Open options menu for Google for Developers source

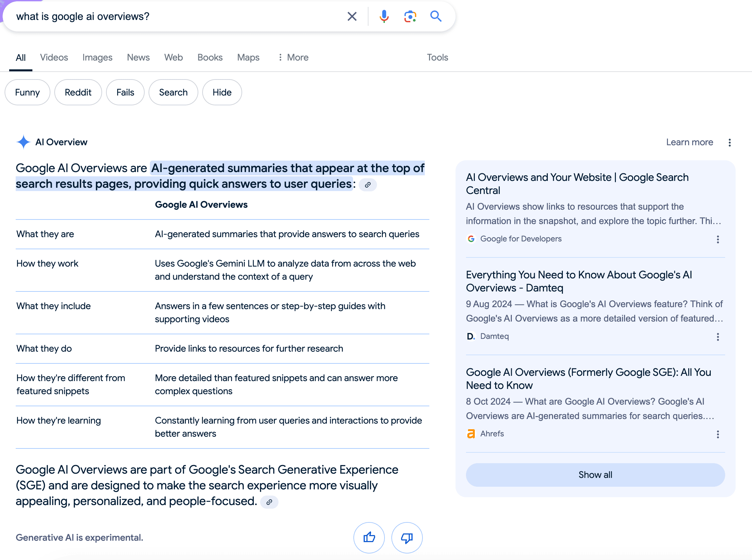click(x=718, y=239)
